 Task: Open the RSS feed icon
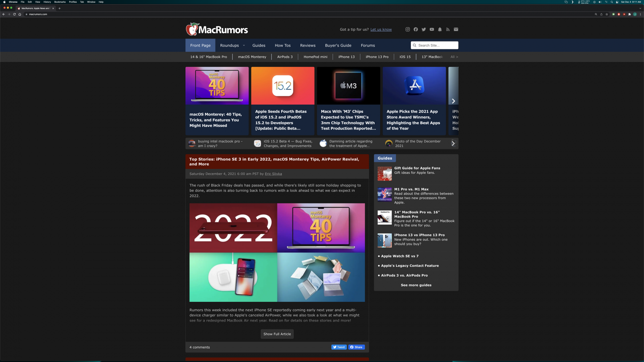tap(448, 29)
